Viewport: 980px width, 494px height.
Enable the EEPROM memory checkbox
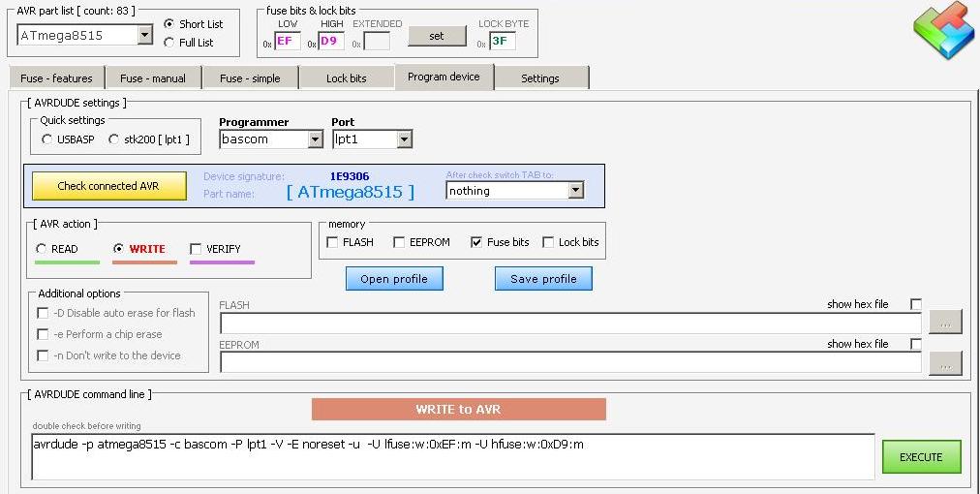(399, 242)
